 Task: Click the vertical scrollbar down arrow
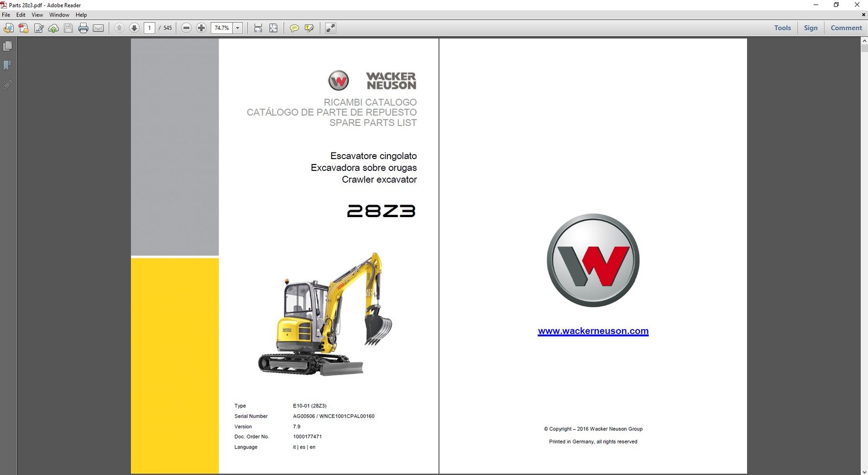(x=864, y=471)
